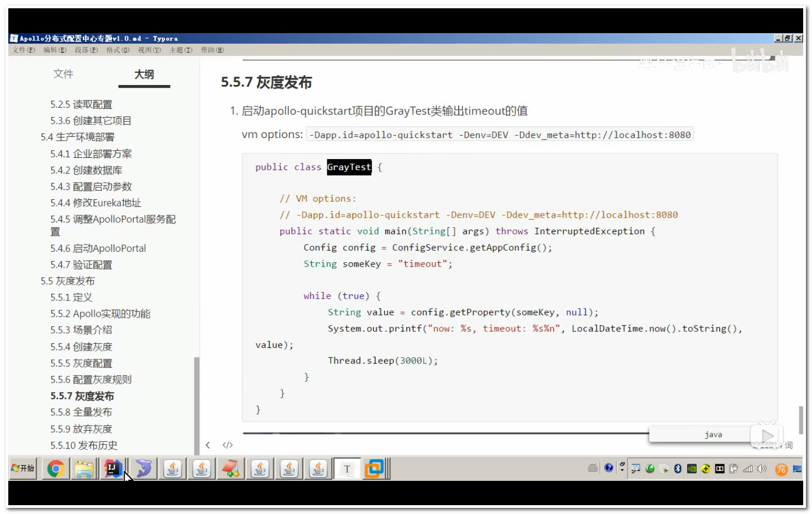Jump to 5.5.3 场景介绍
Image resolution: width=812 pixels, height=514 pixels.
point(81,330)
